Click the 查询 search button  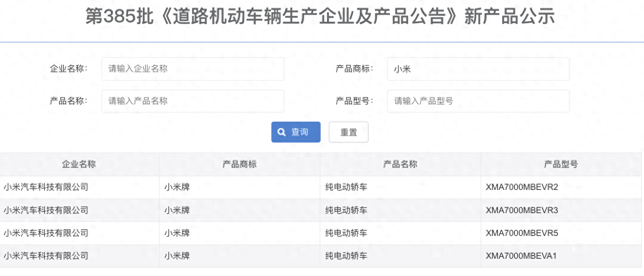[x=296, y=132]
